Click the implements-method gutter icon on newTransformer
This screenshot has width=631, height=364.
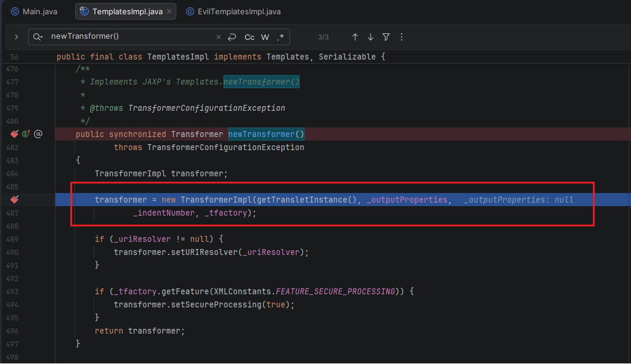(x=26, y=134)
